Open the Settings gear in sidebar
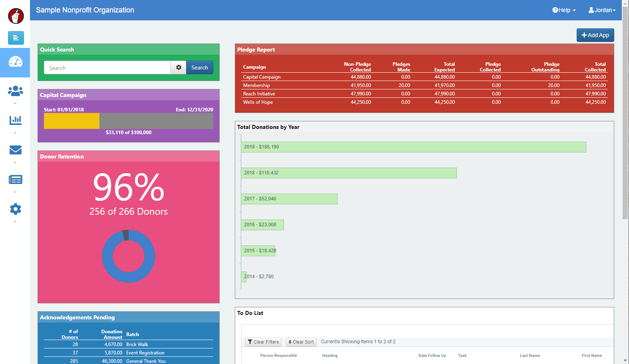The image size is (629, 364). pos(15,209)
